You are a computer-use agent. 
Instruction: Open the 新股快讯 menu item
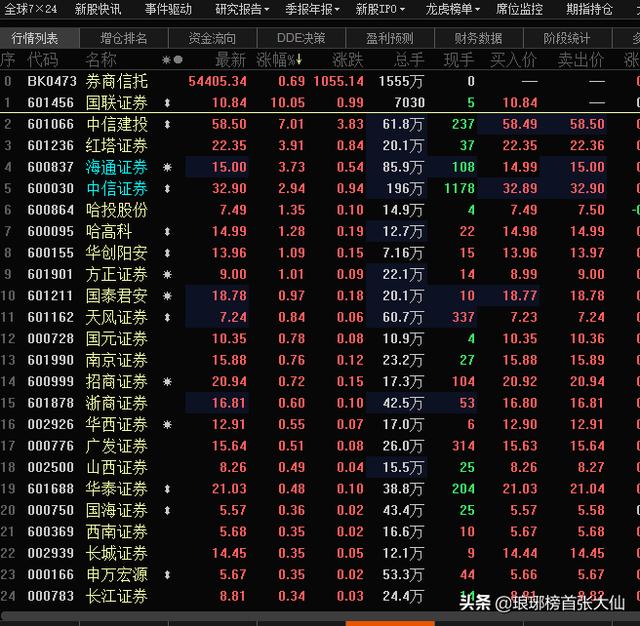tap(98, 9)
